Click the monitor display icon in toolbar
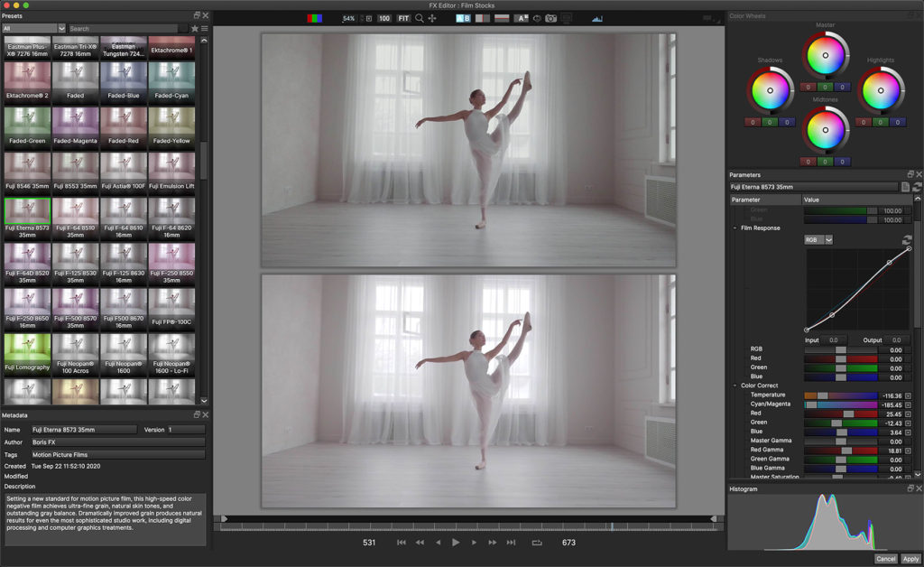924x567 pixels. click(567, 18)
